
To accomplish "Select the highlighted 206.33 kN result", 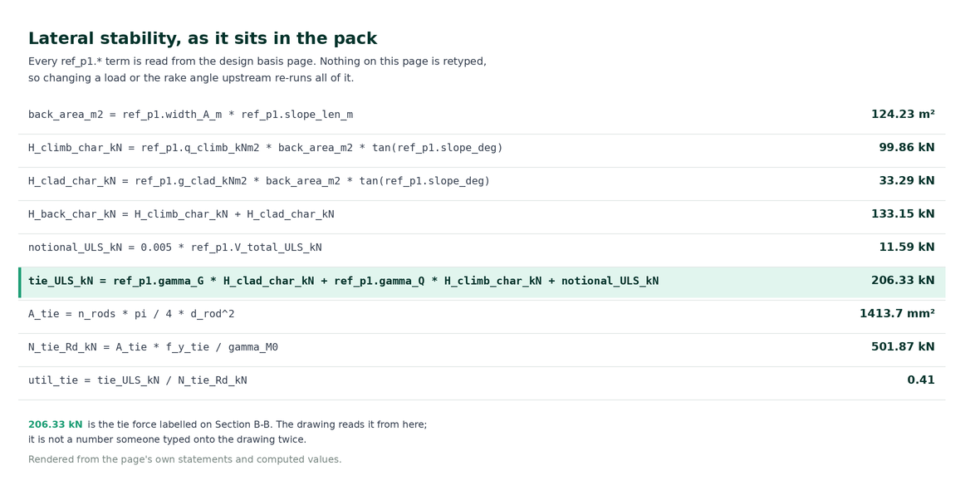I will tap(903, 280).
